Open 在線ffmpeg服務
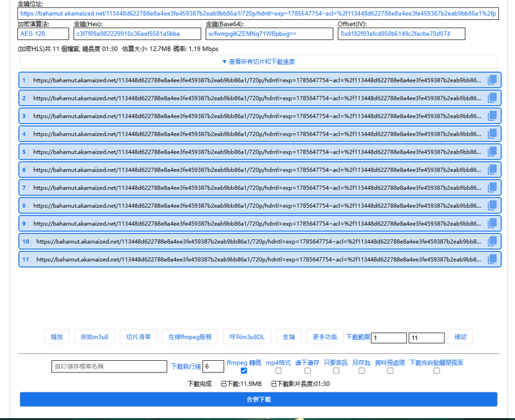 tap(190, 336)
